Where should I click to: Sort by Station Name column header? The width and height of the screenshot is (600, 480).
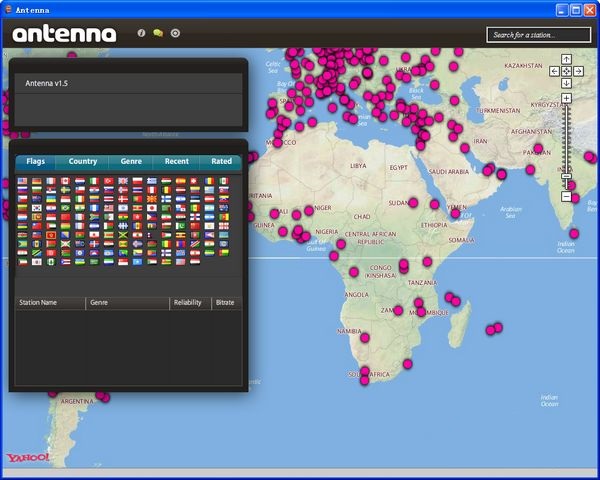coord(38,302)
